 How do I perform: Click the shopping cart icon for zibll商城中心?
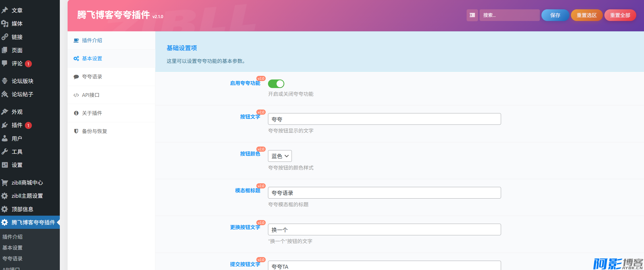click(x=5, y=183)
